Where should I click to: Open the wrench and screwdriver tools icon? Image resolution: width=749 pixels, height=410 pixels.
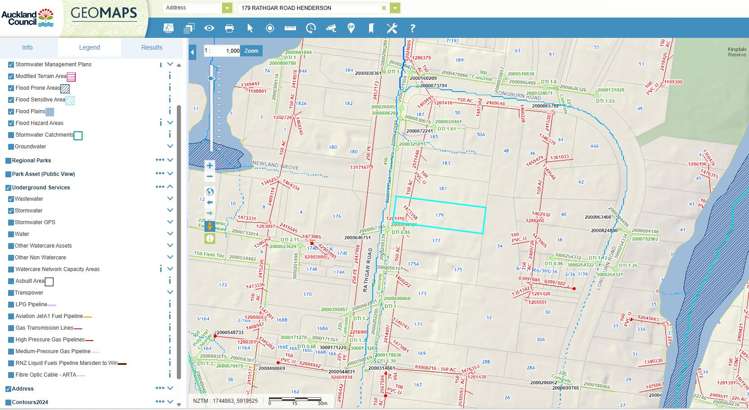pos(392,28)
